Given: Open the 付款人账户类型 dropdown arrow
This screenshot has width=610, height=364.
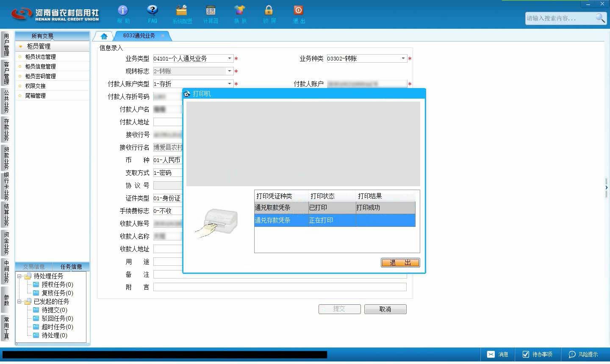Looking at the screenshot, I should [x=230, y=84].
